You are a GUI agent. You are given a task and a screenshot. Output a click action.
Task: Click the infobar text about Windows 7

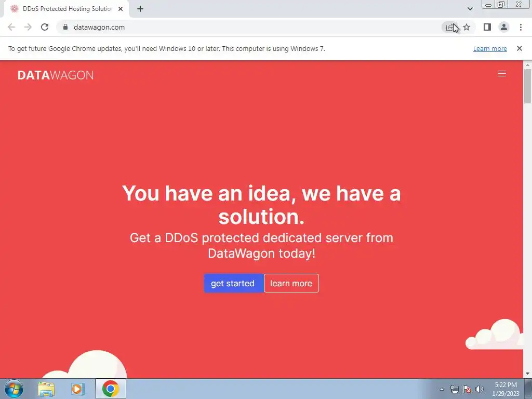(x=167, y=48)
